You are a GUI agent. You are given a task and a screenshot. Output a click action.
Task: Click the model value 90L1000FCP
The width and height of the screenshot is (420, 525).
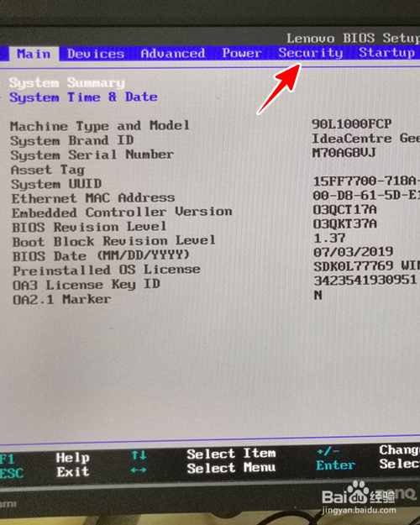click(x=352, y=124)
